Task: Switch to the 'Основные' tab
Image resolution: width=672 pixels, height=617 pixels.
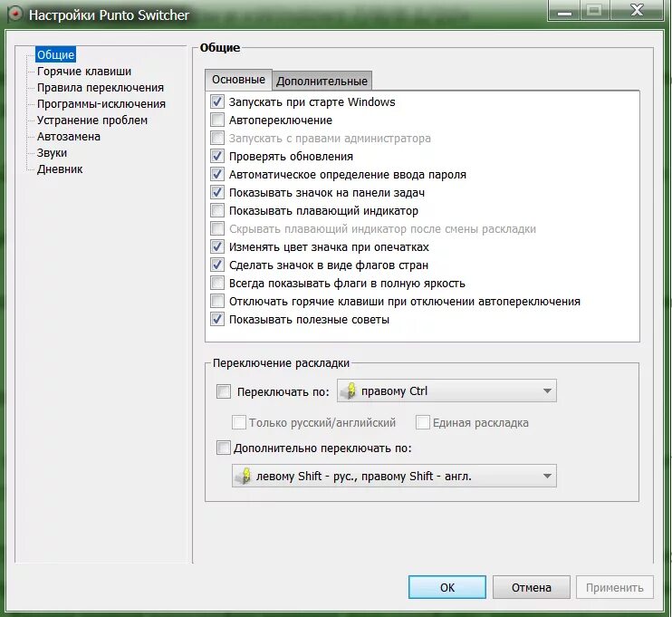Action: pos(238,80)
